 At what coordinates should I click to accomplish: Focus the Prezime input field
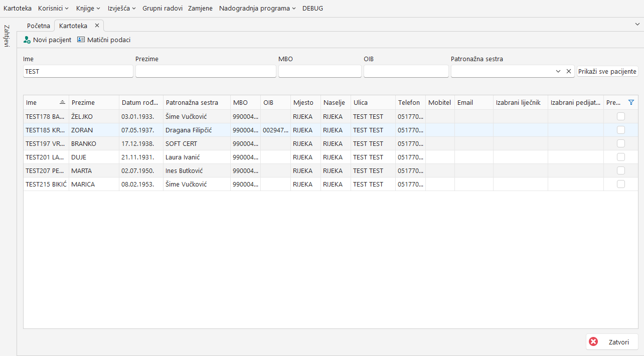[x=206, y=72]
